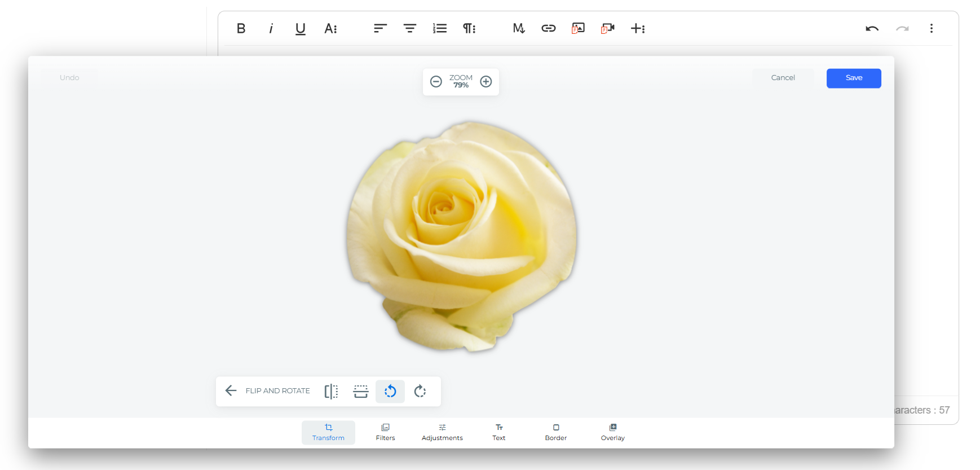The width and height of the screenshot is (980, 470).
Task: Undo arrow in editor toolbar
Action: pos(872,28)
